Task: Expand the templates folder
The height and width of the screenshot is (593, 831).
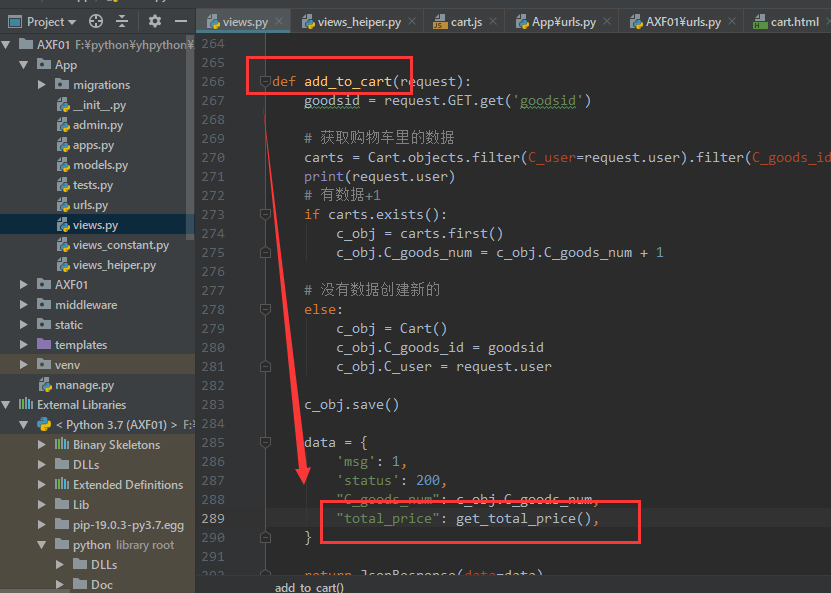Action: (24, 345)
